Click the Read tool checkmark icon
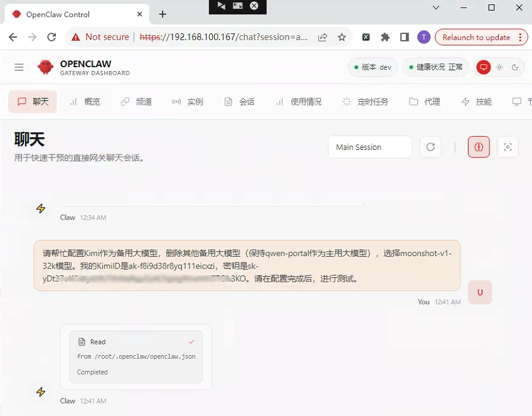 click(x=191, y=342)
